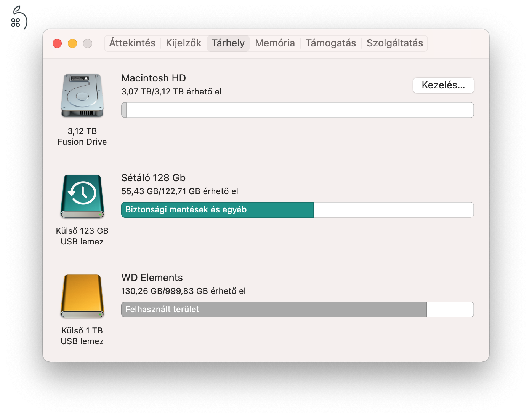Screen dimensions: 532x418
Task: Click the 3,12 TB Fusion Drive label
Action: (82, 136)
